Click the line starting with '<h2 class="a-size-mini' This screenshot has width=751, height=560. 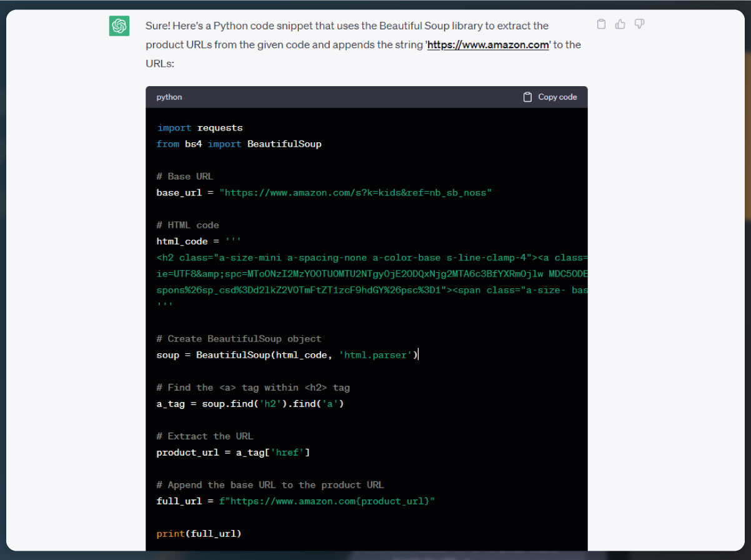tap(372, 257)
